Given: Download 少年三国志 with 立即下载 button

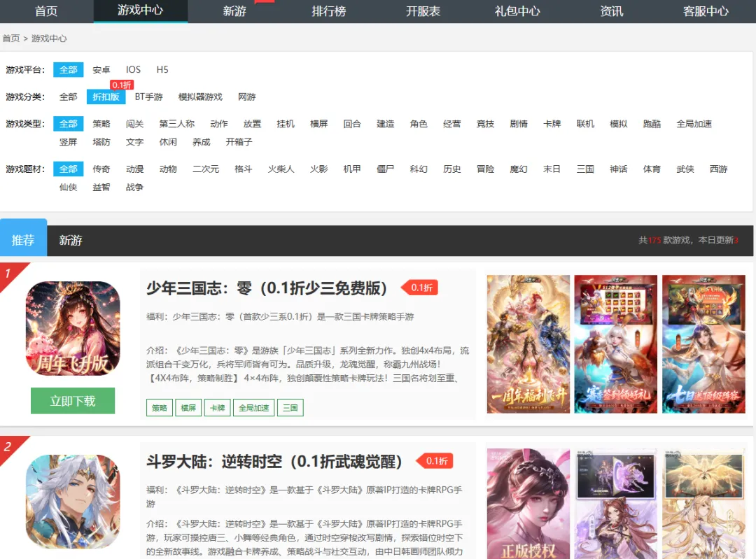Looking at the screenshot, I should (x=73, y=401).
